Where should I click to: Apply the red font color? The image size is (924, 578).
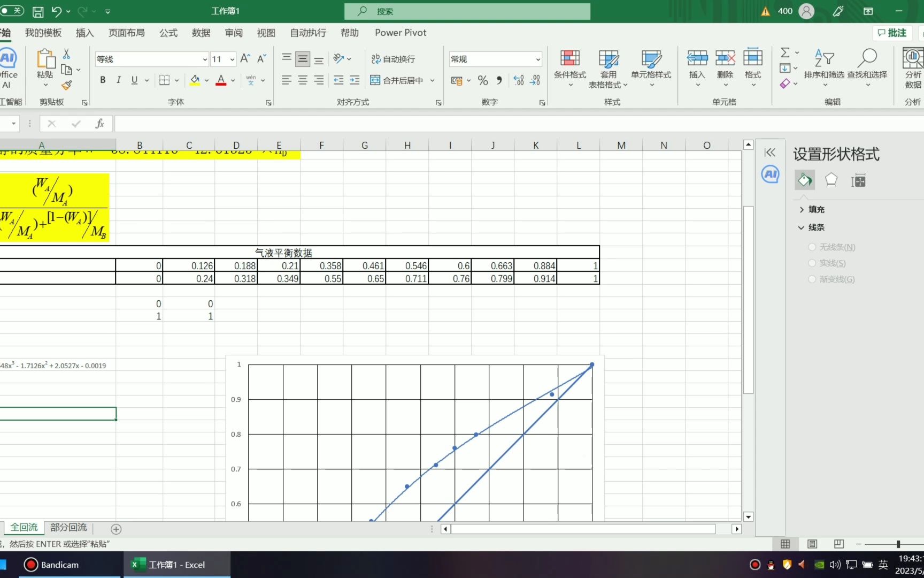[221, 80]
